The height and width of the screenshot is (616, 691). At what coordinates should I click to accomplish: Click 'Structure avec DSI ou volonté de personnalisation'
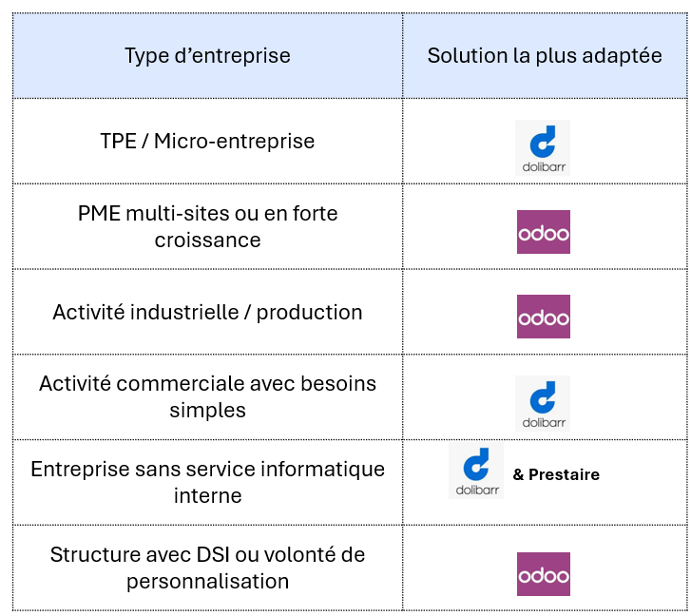tap(207, 568)
